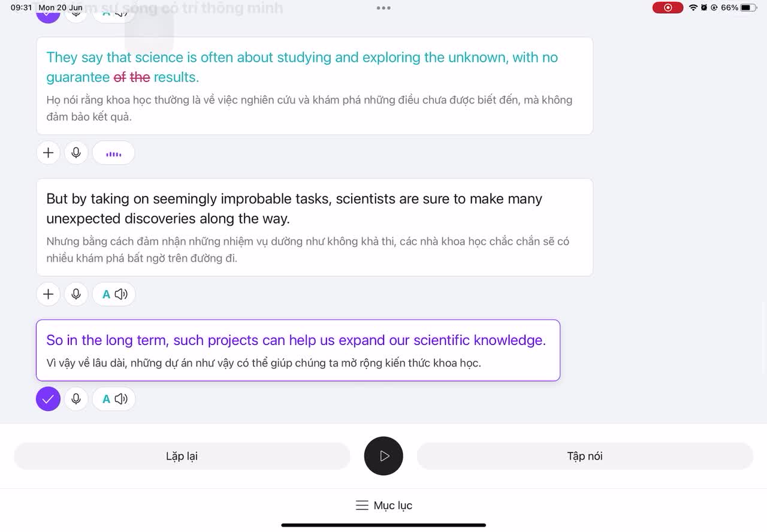The height and width of the screenshot is (532, 767).
Task: Select the highlighted "So in the long term" card
Action: click(298, 350)
